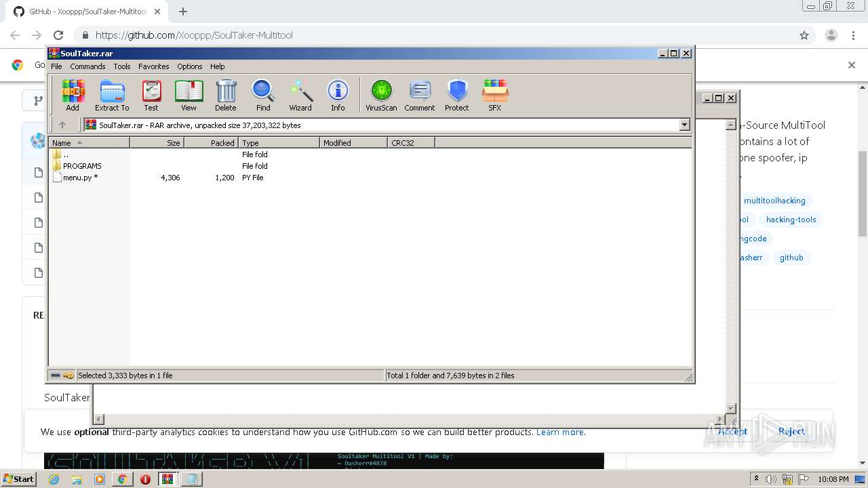Sort file list by Name column
The height and width of the screenshot is (488, 868).
tap(89, 142)
